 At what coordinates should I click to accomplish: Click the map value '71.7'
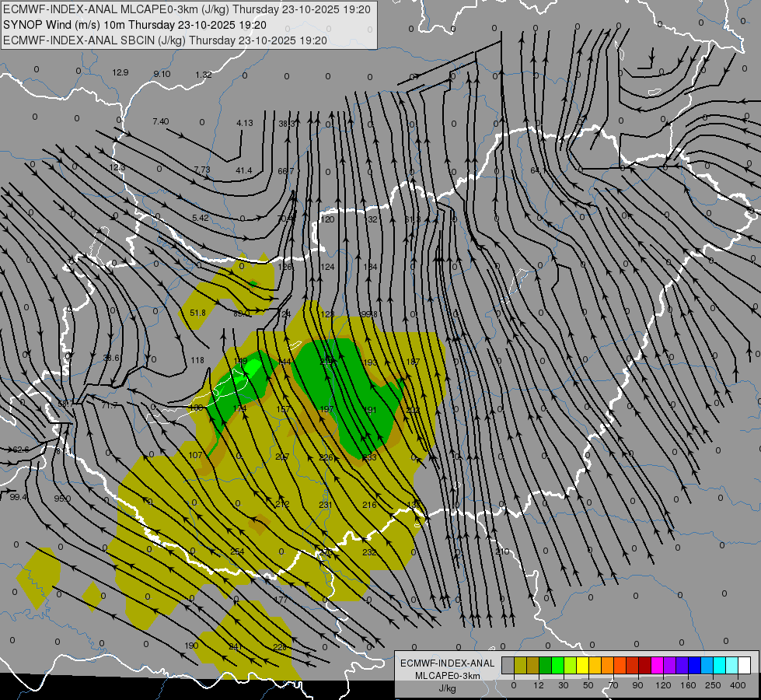109,405
